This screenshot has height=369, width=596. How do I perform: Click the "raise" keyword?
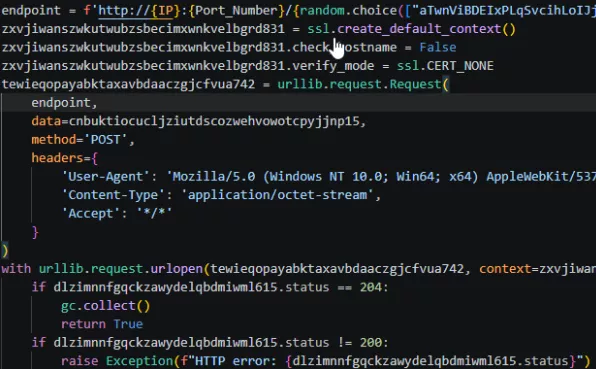[x=79, y=361]
